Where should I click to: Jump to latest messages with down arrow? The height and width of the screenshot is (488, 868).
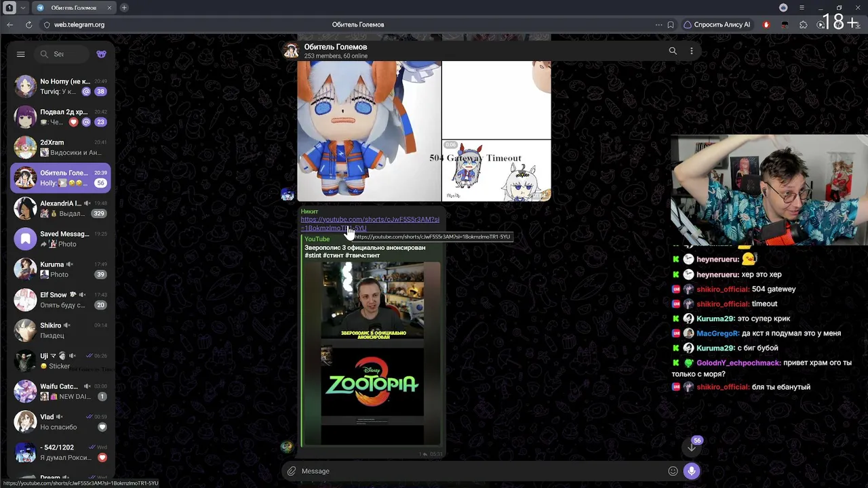point(692,447)
